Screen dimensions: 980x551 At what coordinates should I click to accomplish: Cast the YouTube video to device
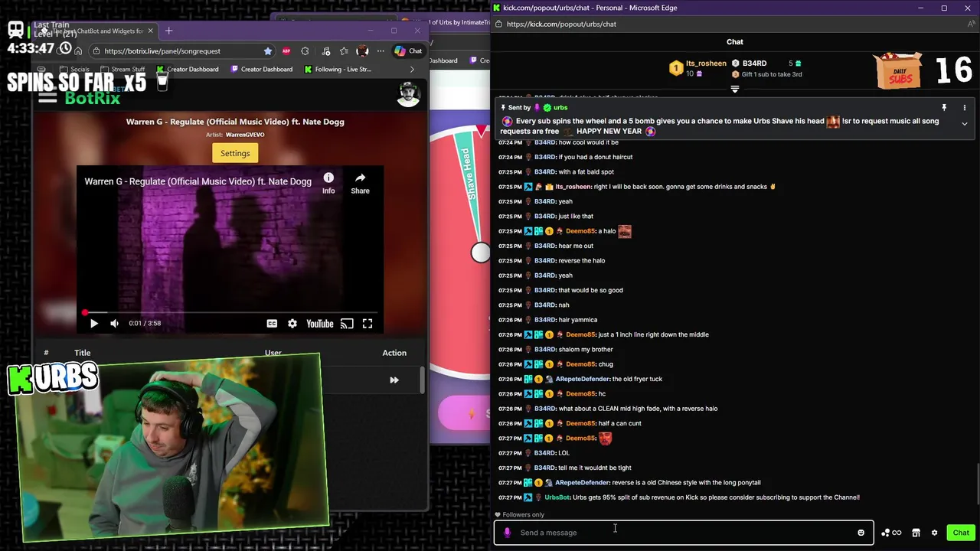point(347,324)
